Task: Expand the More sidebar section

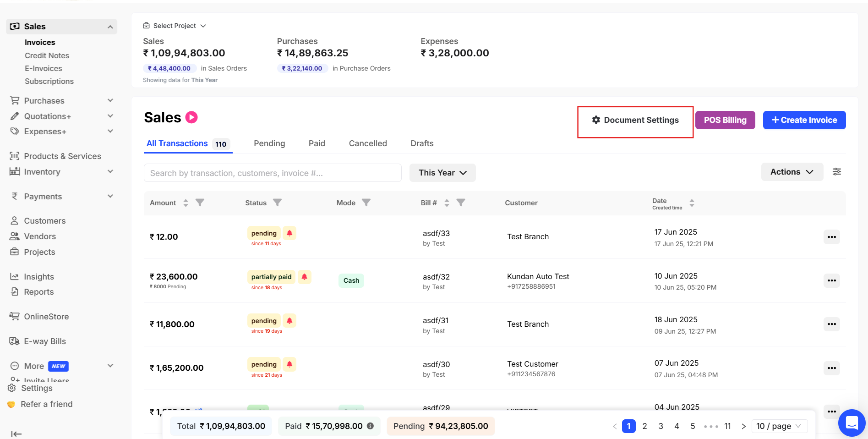Action: pyautogui.click(x=110, y=366)
